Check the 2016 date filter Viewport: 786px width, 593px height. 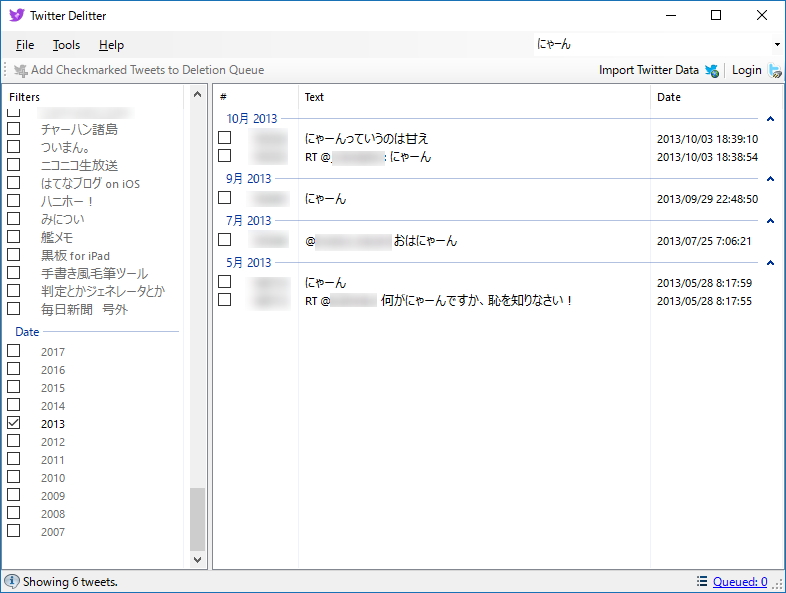14,369
